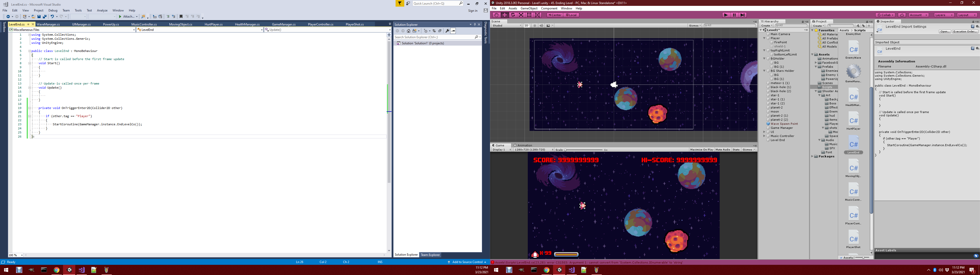The image size is (980, 275).
Task: Select the Rotate tool in Unity
Action: (x=513, y=15)
